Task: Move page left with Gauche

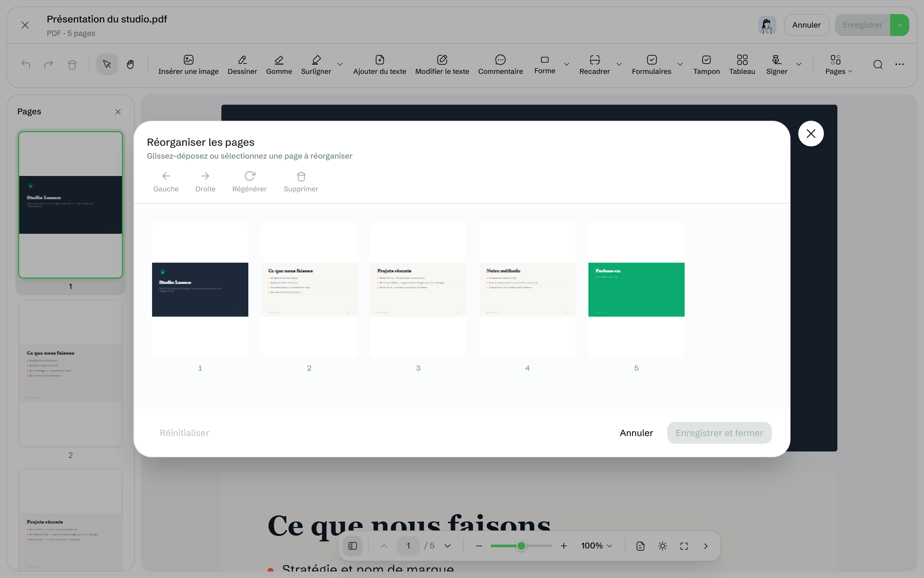Action: tap(166, 182)
